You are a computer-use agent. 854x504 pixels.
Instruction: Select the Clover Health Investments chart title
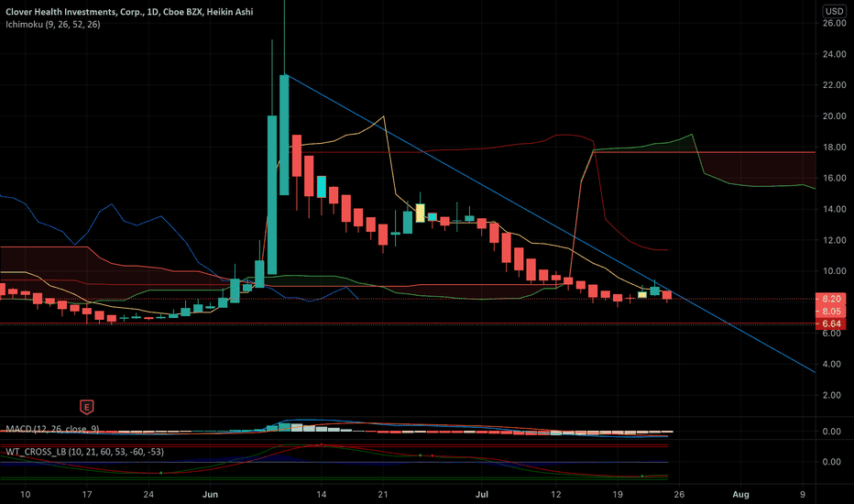[x=129, y=11]
